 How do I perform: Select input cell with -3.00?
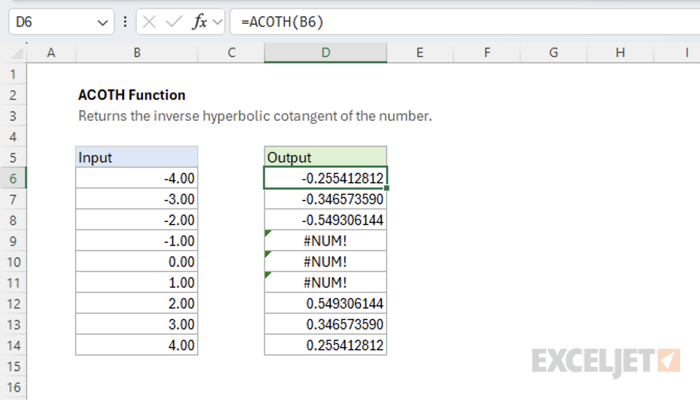137,199
